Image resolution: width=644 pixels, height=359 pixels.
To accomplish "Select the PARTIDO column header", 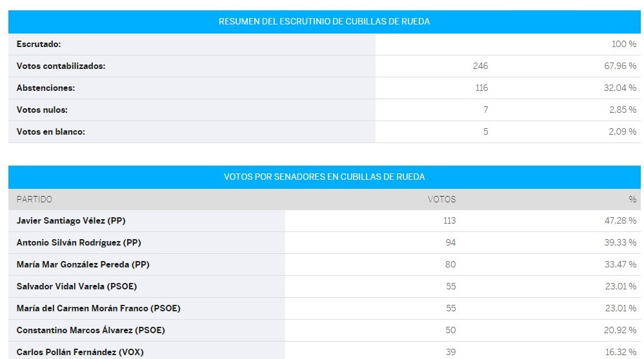I will [x=34, y=199].
